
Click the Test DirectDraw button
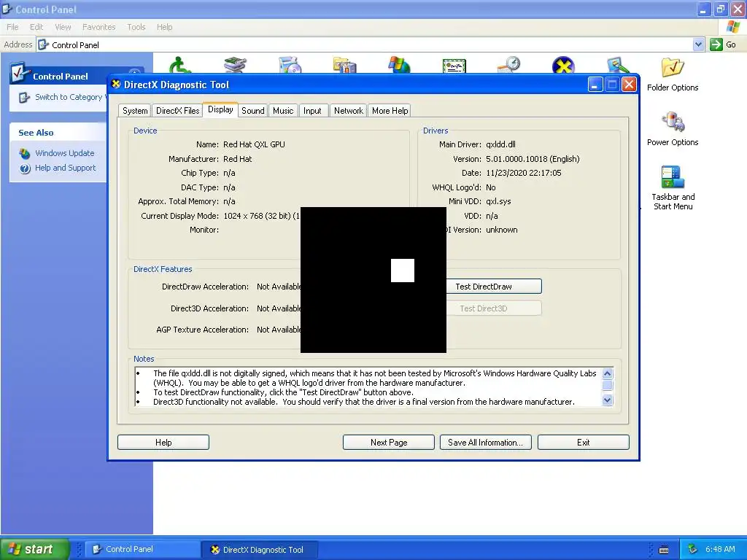(x=494, y=287)
